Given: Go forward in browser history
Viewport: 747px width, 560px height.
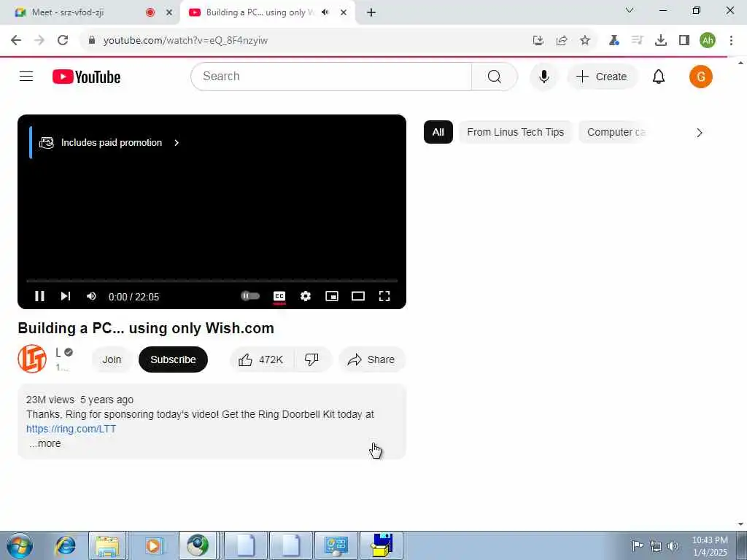Looking at the screenshot, I should (39, 40).
